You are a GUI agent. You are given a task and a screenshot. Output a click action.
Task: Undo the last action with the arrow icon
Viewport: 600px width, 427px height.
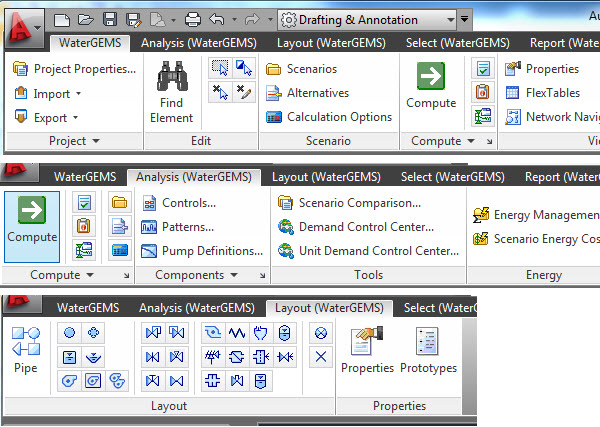tap(217, 19)
